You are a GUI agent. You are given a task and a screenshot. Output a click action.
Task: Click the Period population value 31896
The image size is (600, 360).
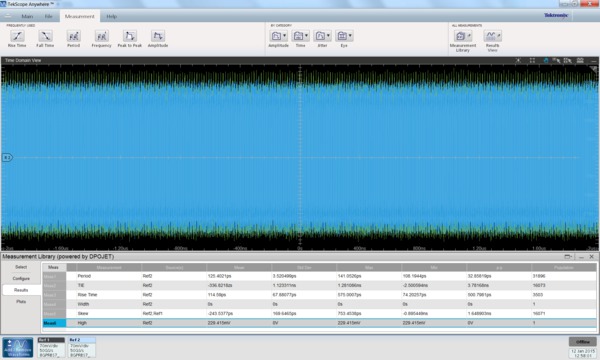[539, 276]
